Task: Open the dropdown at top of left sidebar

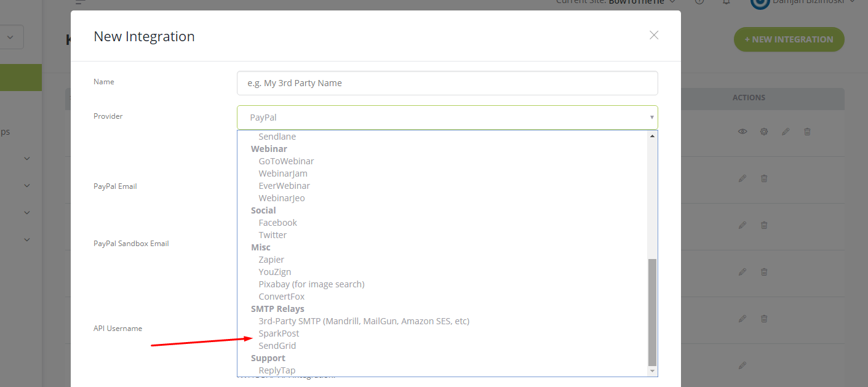Action: pos(10,37)
